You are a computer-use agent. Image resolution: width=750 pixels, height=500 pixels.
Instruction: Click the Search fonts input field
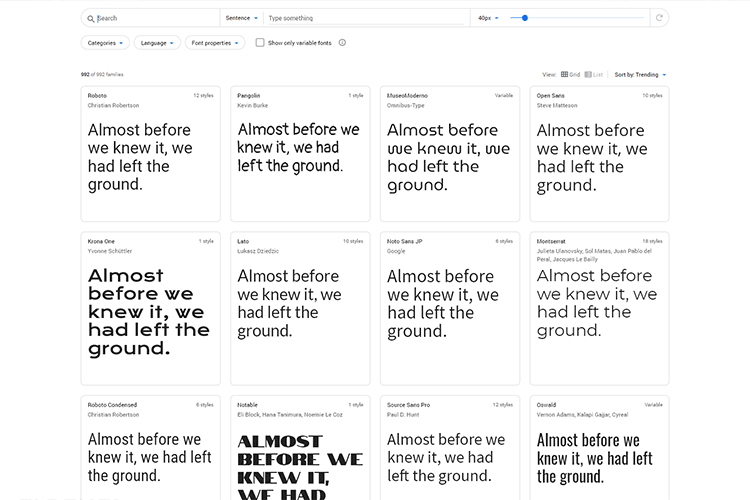pyautogui.click(x=155, y=18)
